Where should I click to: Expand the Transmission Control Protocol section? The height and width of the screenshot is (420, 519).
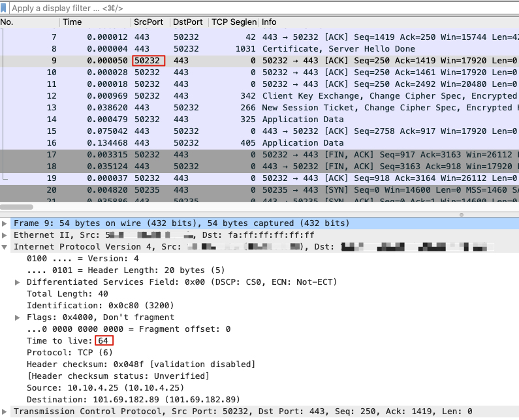(x=5, y=412)
